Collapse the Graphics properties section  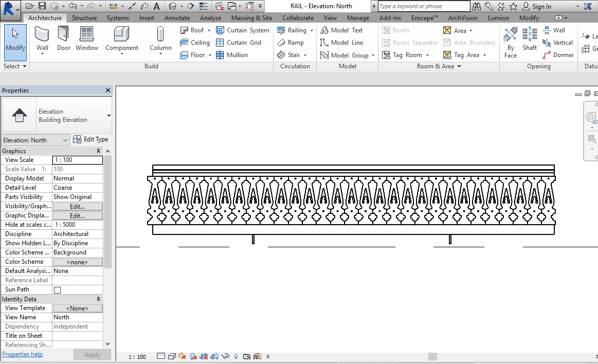(x=98, y=151)
